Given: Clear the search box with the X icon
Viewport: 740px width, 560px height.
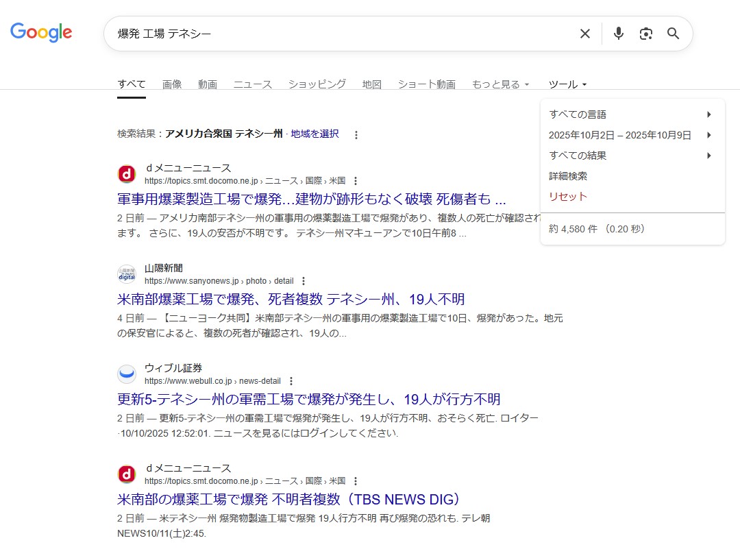Looking at the screenshot, I should click(584, 34).
